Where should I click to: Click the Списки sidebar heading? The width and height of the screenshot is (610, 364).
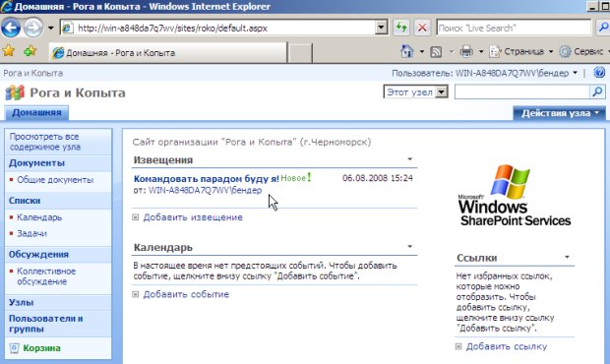point(25,201)
